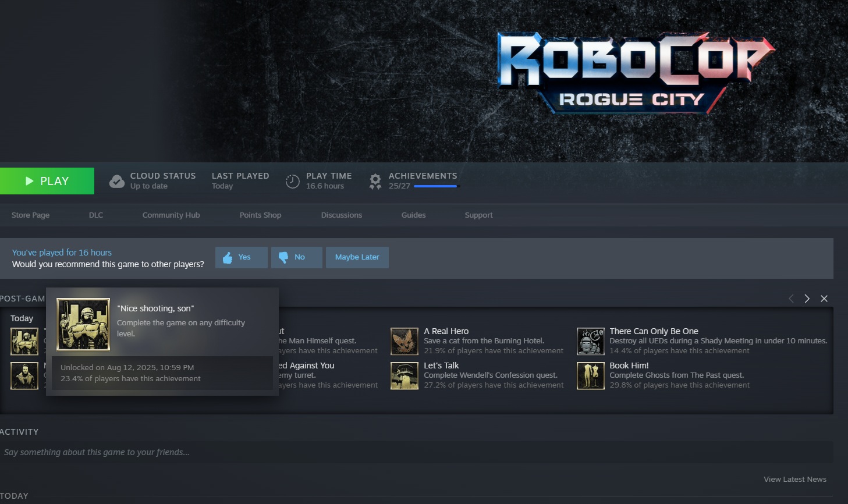Click "29.8% of players have this achievement"
Viewport: 848px width, 504px height.
click(679, 385)
